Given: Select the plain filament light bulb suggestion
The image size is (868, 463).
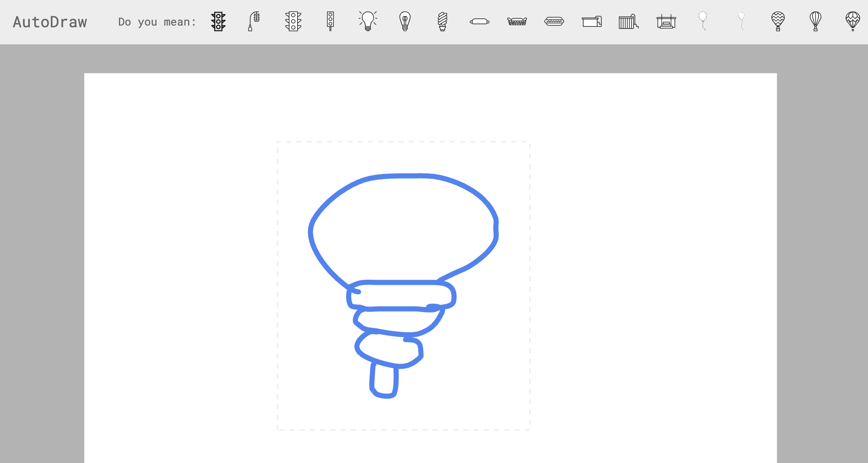Looking at the screenshot, I should click(405, 21).
